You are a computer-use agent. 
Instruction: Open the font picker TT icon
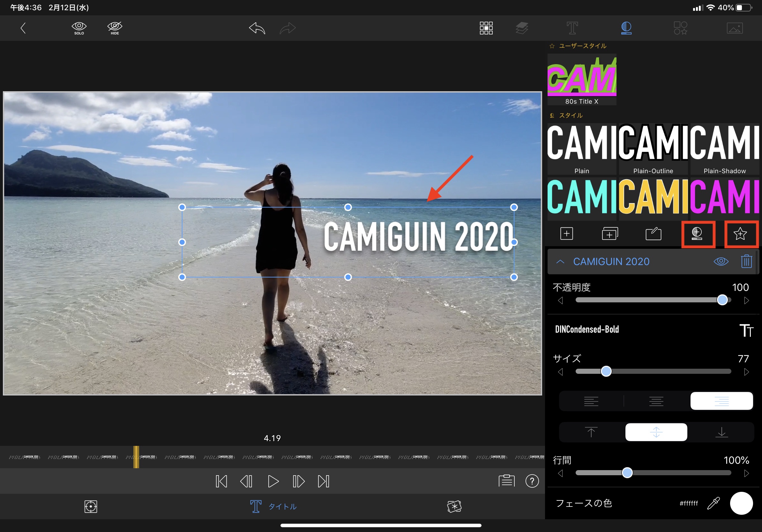[x=746, y=330]
